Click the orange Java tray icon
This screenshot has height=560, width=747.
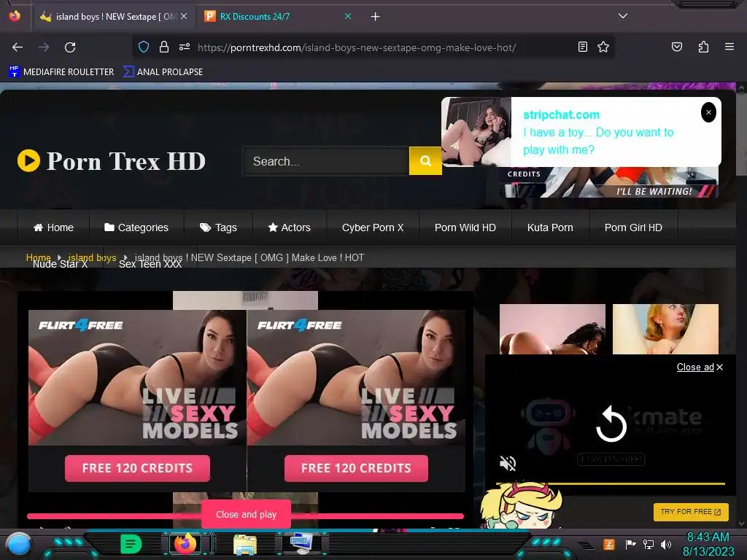click(609, 544)
